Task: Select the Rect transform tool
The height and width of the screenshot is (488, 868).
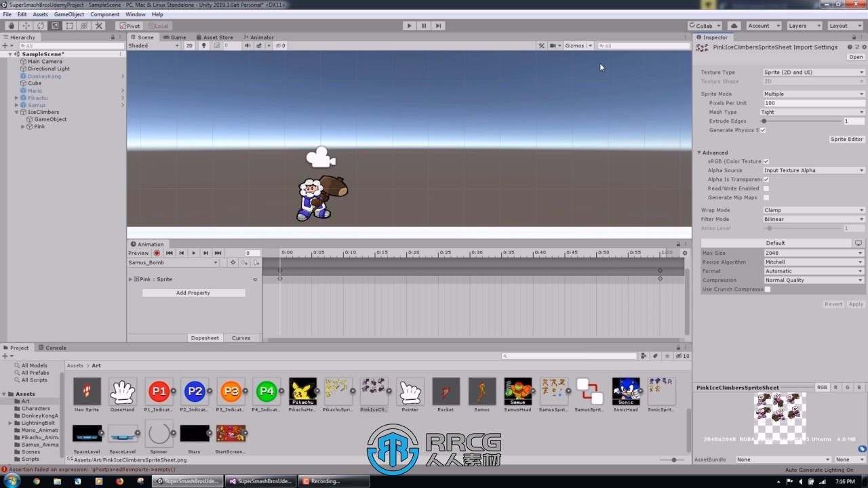Action: 69,26
